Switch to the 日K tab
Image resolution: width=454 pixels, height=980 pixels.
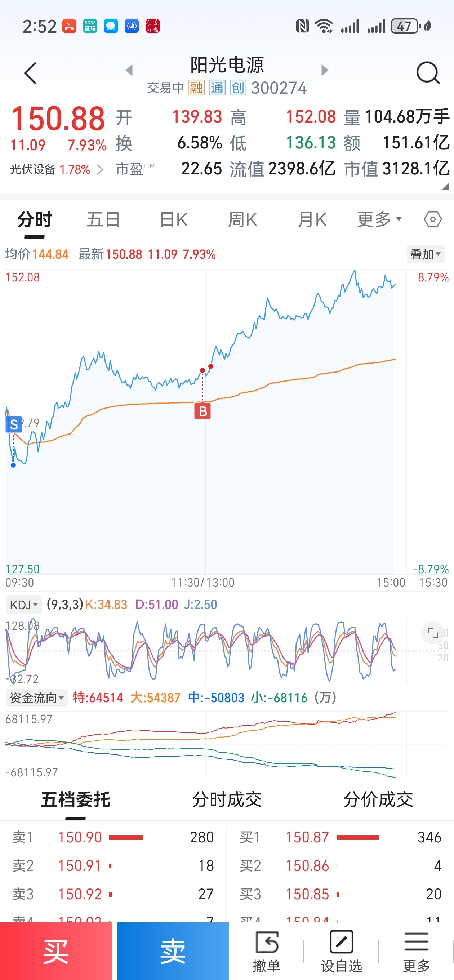pos(174,219)
